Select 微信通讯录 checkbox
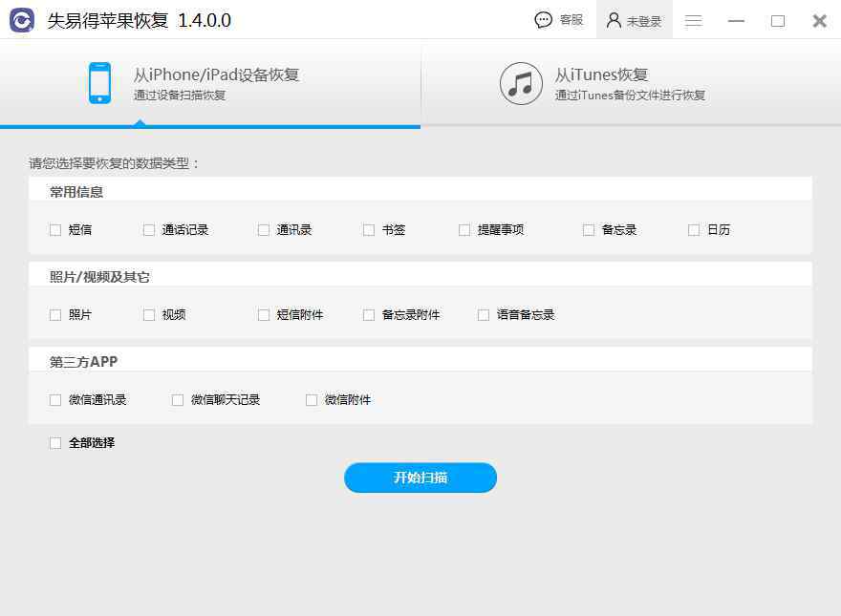 pyautogui.click(x=55, y=400)
